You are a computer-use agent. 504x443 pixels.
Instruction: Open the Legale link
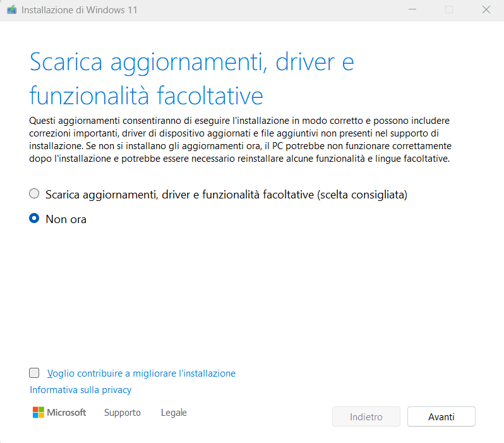pos(174,413)
